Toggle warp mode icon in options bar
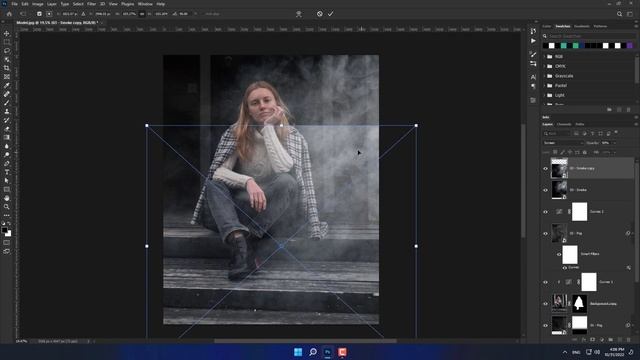Viewport: 640px width, 360px height. pos(299,14)
